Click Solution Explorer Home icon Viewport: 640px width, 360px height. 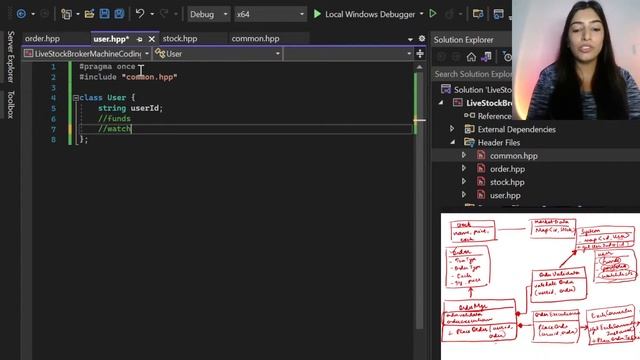tap(471, 57)
